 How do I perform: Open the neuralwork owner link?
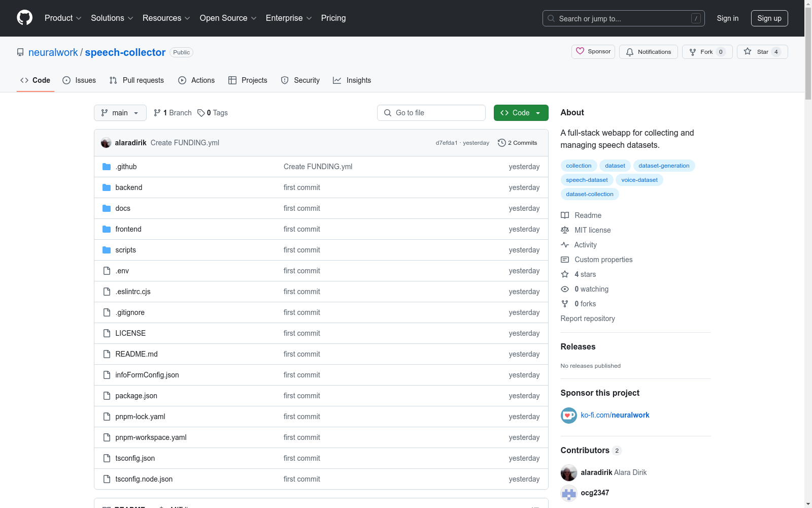click(x=53, y=52)
